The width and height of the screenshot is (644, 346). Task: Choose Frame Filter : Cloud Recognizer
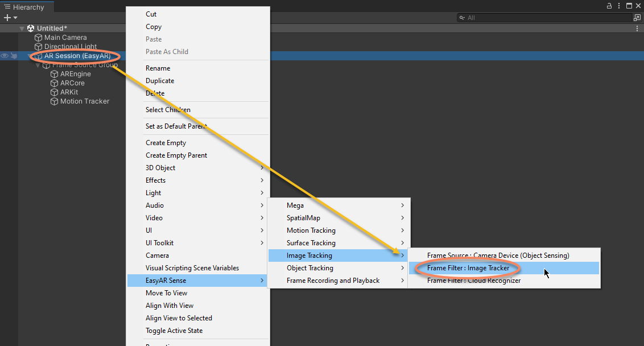(473, 281)
